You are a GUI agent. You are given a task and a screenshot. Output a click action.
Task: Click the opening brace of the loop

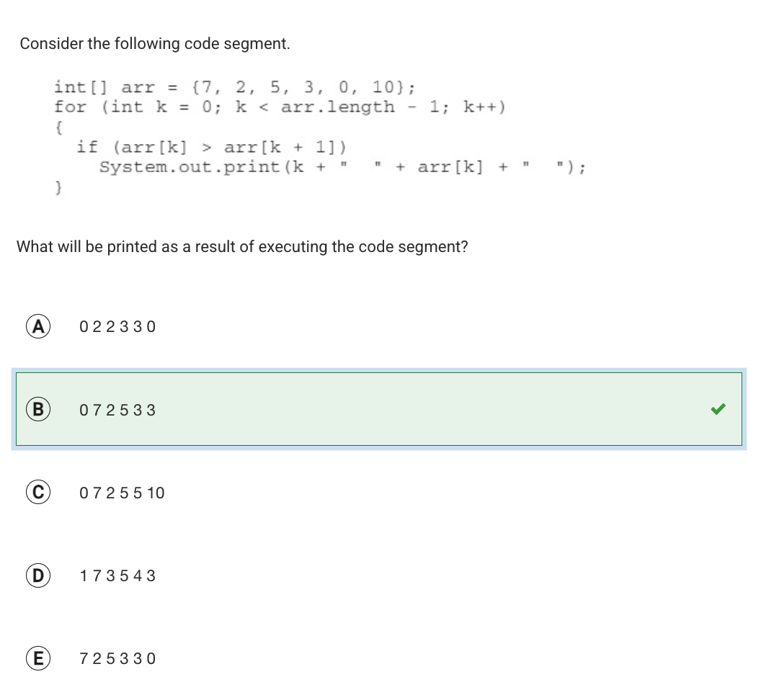click(x=58, y=127)
